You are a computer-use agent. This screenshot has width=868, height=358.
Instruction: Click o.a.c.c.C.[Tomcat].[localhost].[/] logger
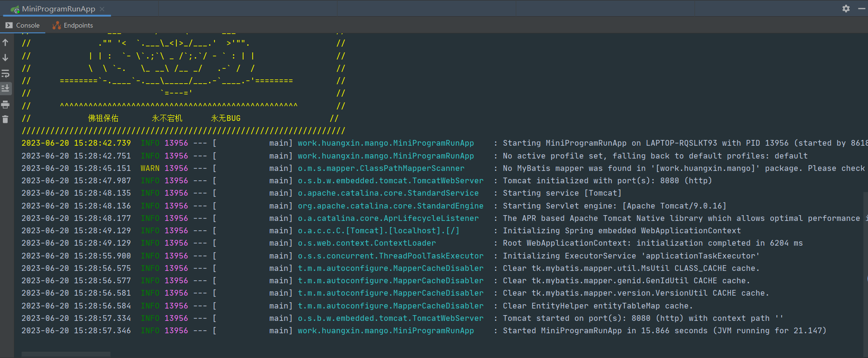point(378,231)
